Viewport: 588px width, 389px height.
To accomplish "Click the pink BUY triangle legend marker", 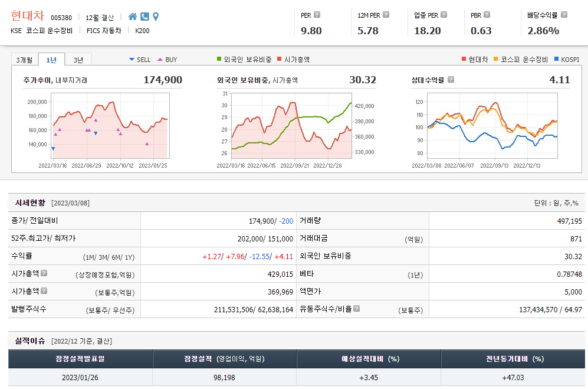I will [160, 60].
